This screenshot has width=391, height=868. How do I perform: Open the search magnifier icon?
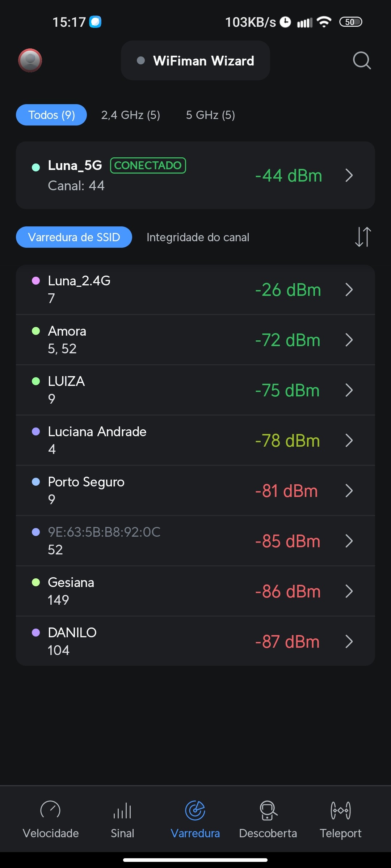(362, 60)
